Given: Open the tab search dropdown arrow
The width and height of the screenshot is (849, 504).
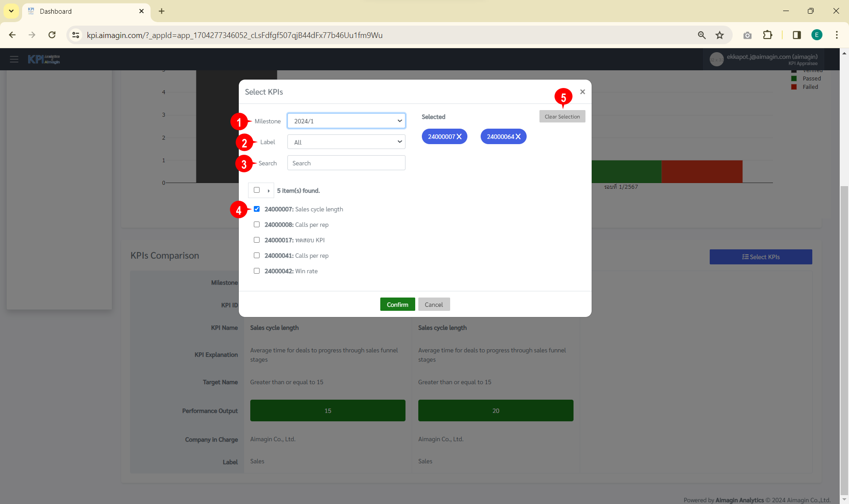Looking at the screenshot, I should tap(11, 11).
